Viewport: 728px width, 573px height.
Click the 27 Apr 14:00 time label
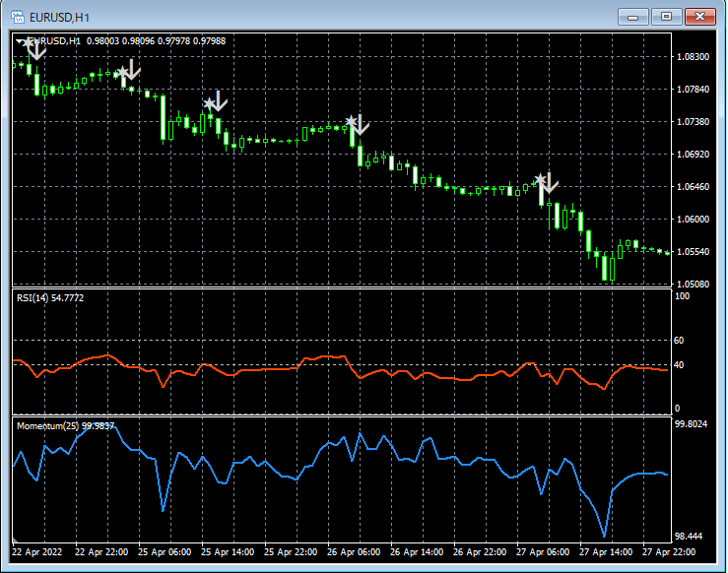tap(606, 552)
